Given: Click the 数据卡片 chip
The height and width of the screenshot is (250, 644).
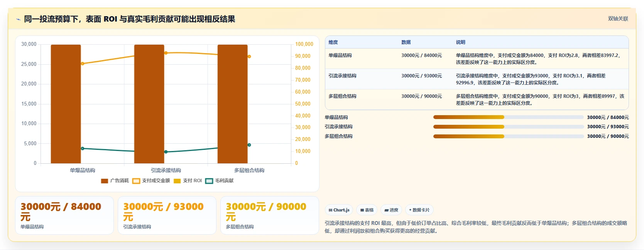Looking at the screenshot, I should 419,210.
